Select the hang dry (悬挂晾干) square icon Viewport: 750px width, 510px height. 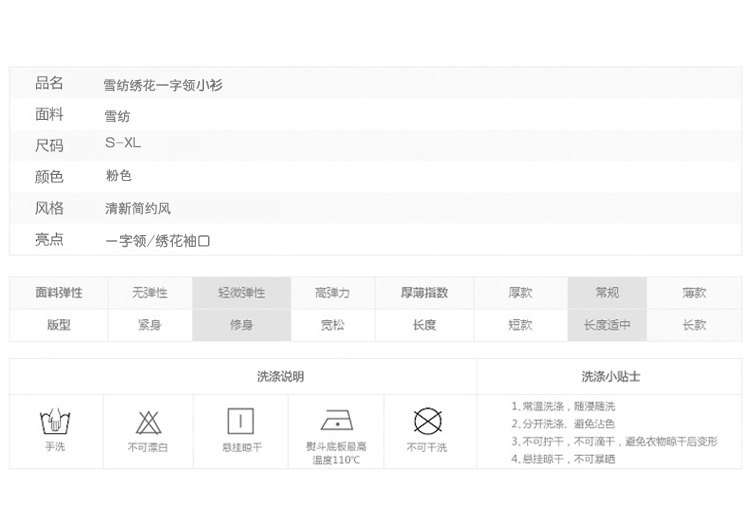coord(241,419)
